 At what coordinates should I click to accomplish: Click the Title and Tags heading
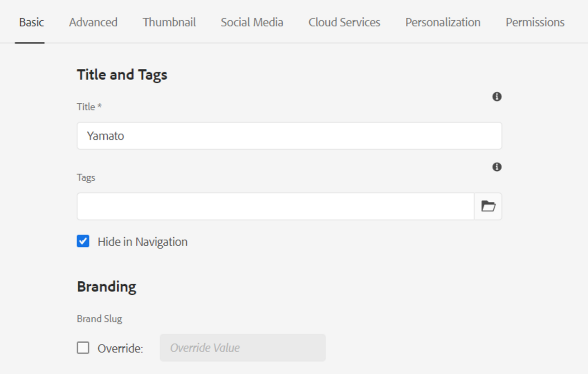(122, 75)
